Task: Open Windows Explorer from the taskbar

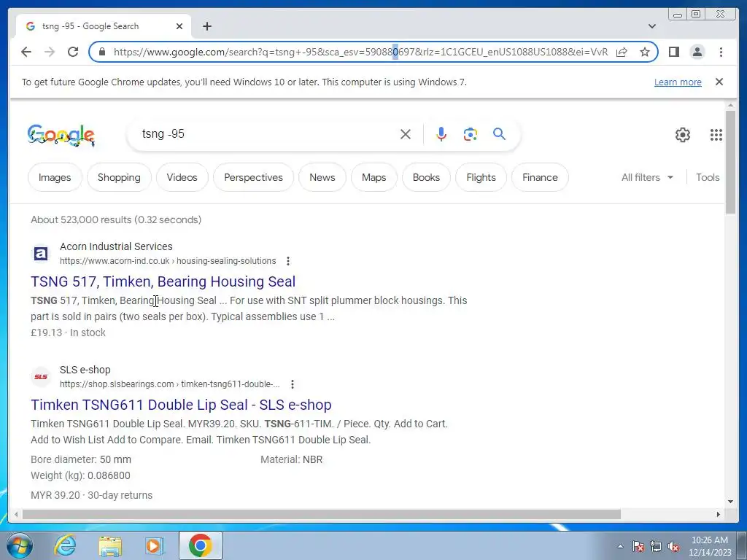Action: pos(110,545)
